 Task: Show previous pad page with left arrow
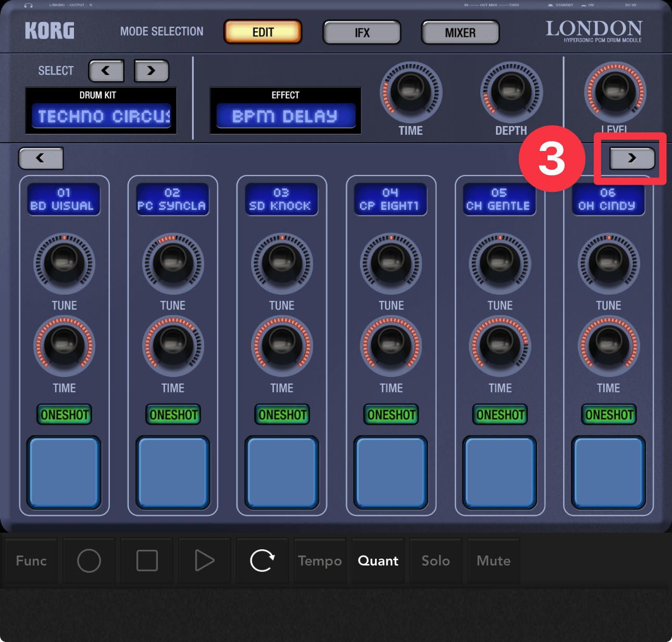coord(41,158)
